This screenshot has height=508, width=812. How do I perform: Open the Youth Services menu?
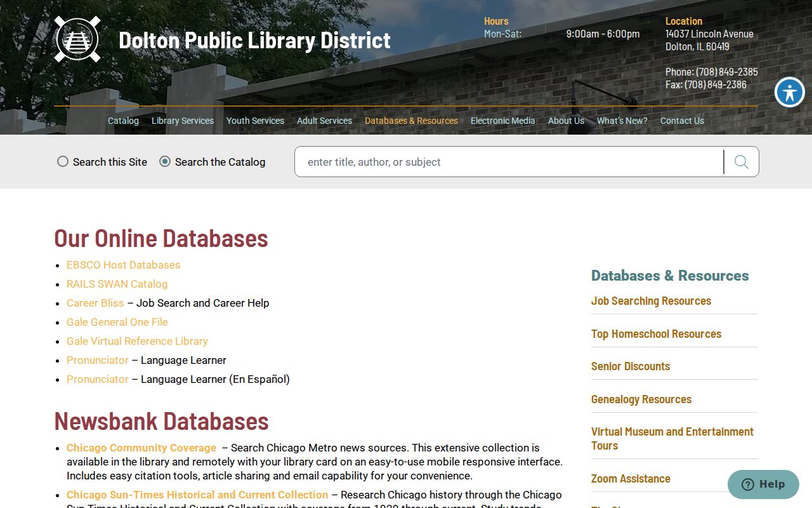[255, 121]
